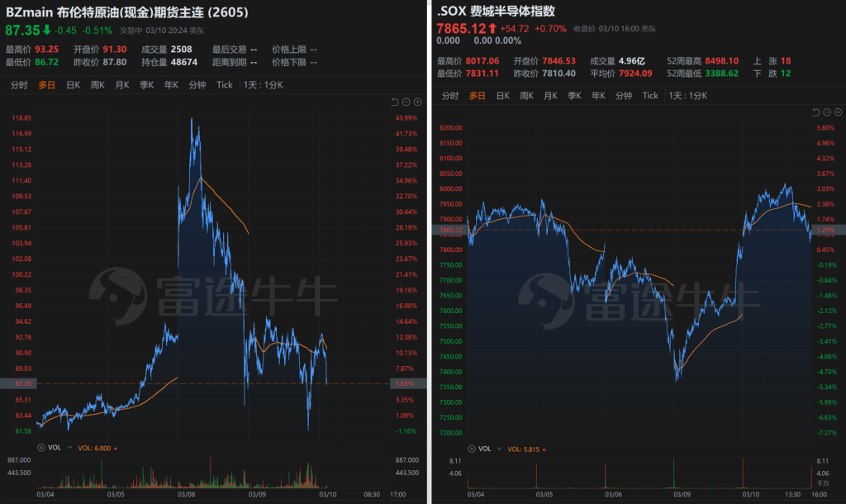Switch Brent chart to 分时 view
The height and width of the screenshot is (504, 846).
(19, 84)
